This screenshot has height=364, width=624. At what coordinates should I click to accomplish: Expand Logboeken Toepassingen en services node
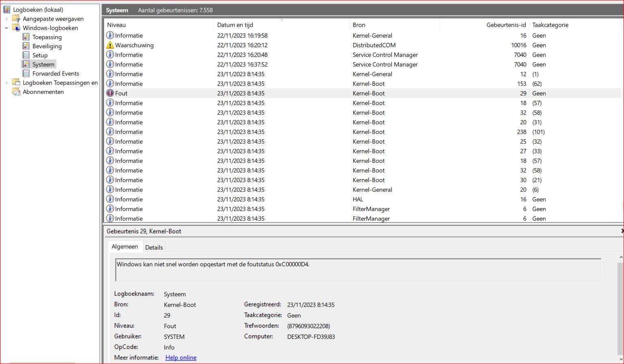[x=6, y=83]
